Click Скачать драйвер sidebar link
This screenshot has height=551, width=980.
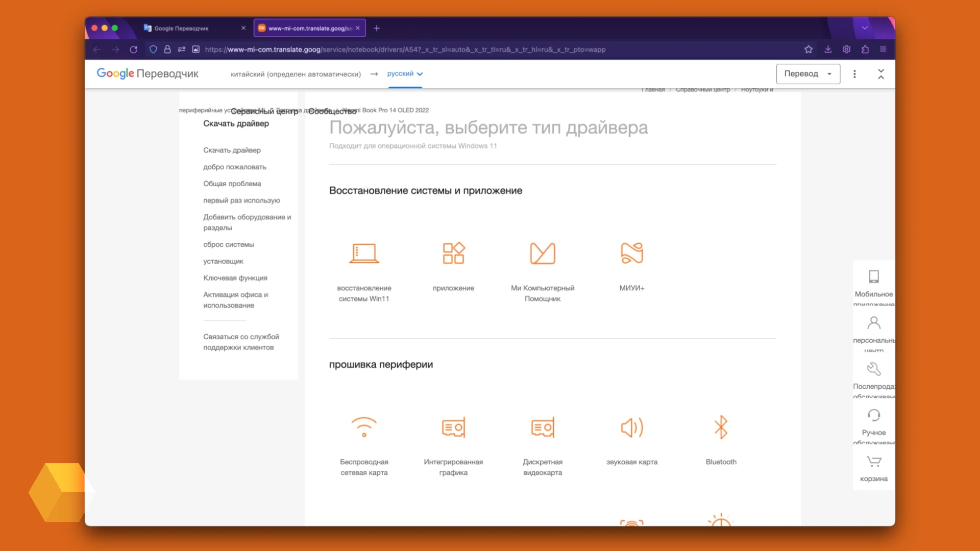(x=232, y=150)
